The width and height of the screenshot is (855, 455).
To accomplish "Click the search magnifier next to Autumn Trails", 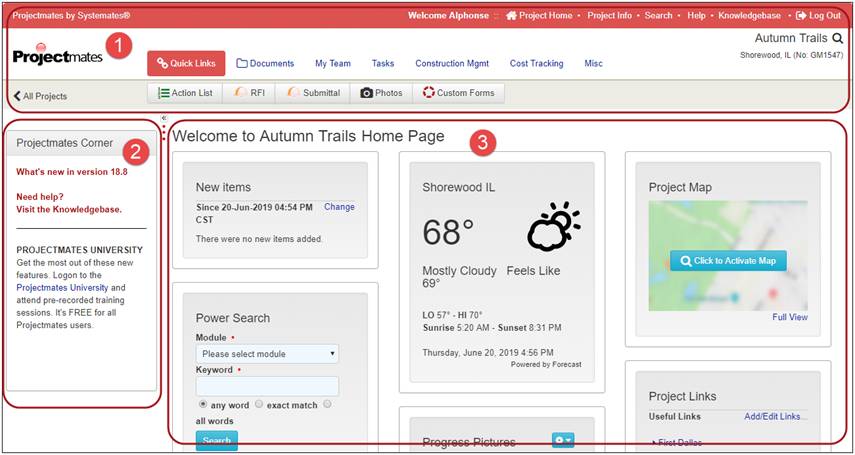I will (x=838, y=38).
